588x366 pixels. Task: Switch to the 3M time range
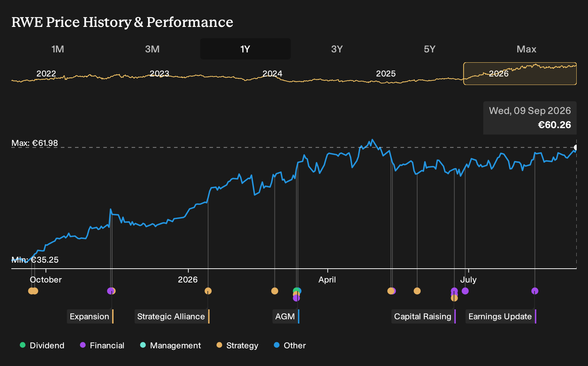[x=152, y=49]
